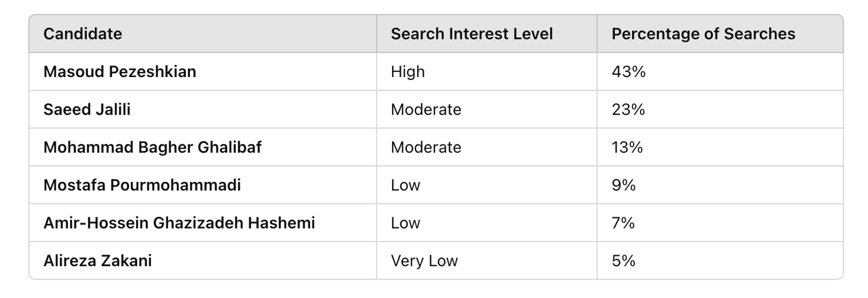Click Low in Pourmohammadi row
The width and height of the screenshot is (868, 298).
pos(405,185)
